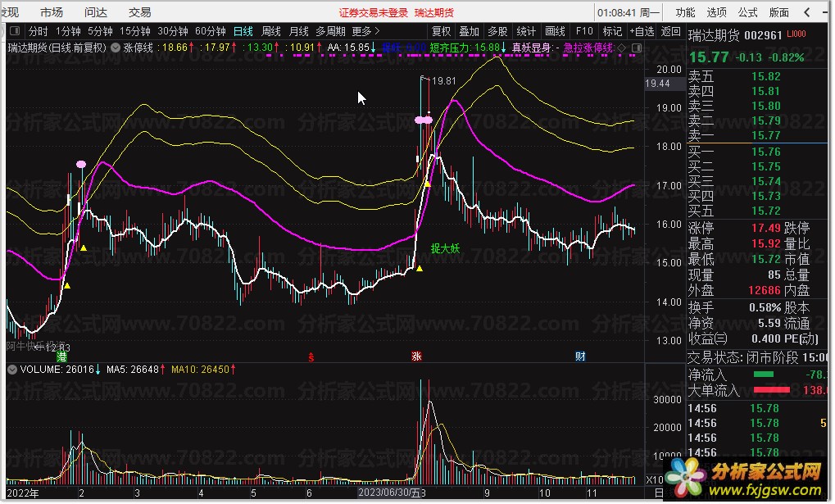835x504 pixels.
Task: Click the back arrow icon at top right
Action: pyautogui.click(x=807, y=12)
